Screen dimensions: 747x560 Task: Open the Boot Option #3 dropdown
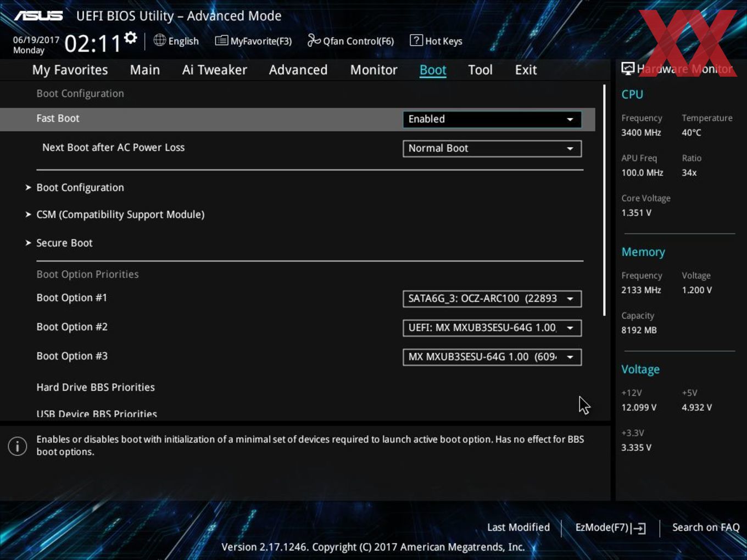click(492, 357)
